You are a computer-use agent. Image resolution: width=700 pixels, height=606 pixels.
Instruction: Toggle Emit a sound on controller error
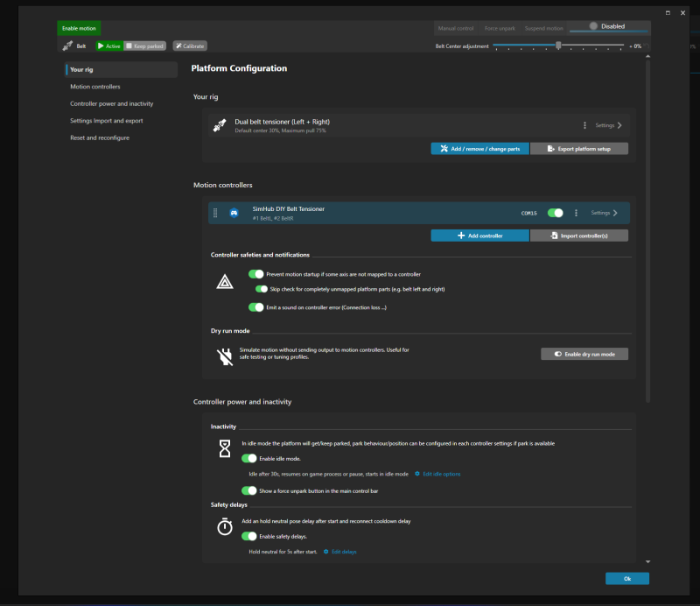tap(255, 307)
